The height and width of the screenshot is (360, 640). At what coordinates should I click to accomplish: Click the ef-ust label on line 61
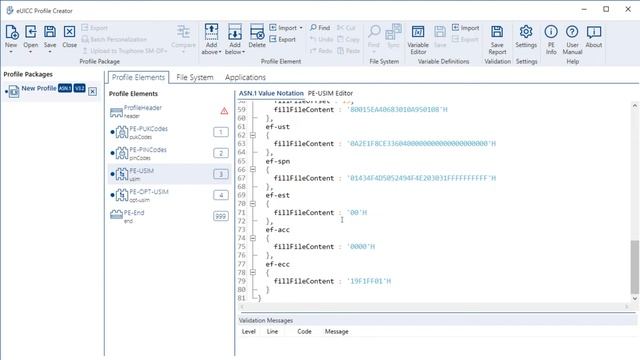[x=278, y=127]
